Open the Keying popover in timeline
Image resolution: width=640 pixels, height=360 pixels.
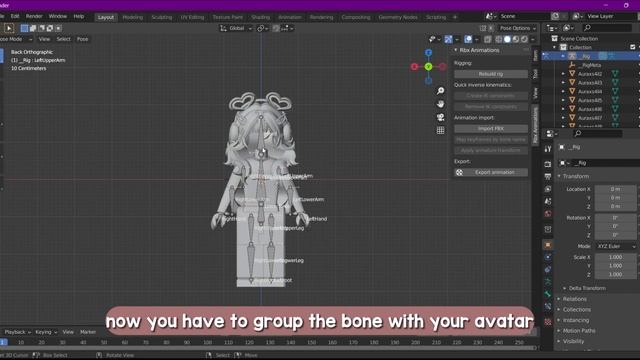pyautogui.click(x=46, y=332)
